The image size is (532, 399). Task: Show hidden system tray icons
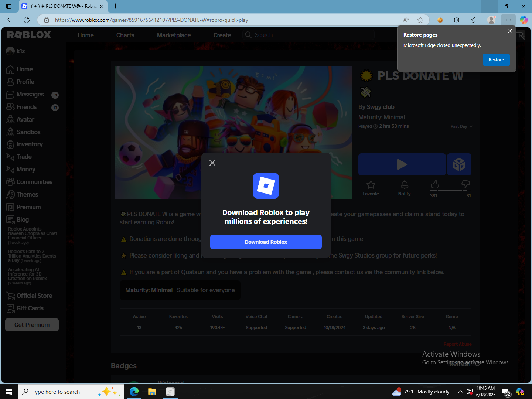pos(460,392)
